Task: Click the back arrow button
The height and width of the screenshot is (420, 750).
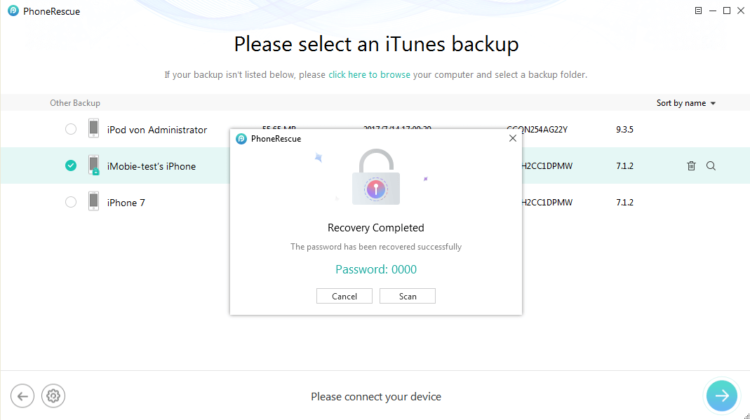Action: 22,396
